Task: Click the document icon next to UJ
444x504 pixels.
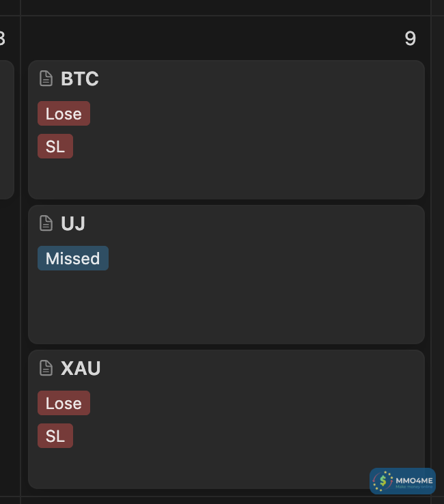Action: [x=46, y=223]
